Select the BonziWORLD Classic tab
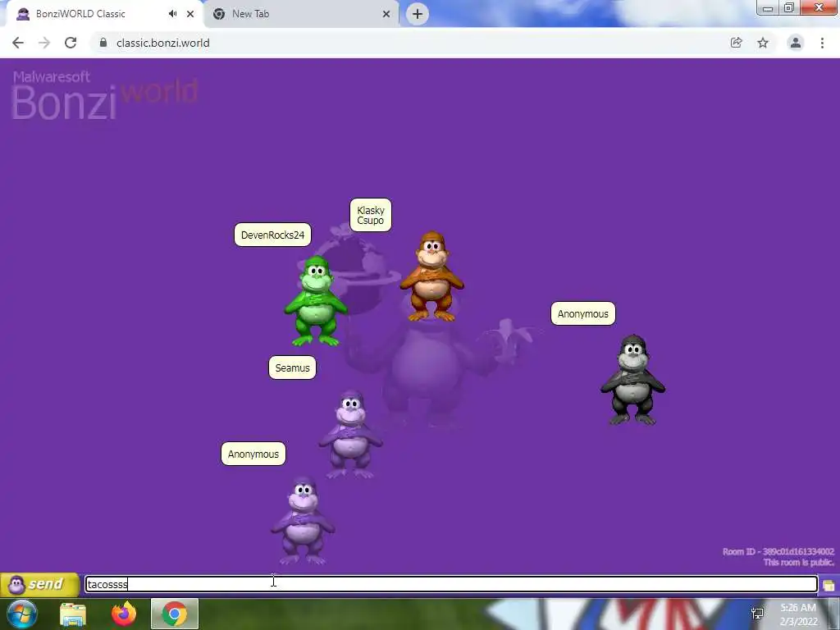 (x=103, y=14)
